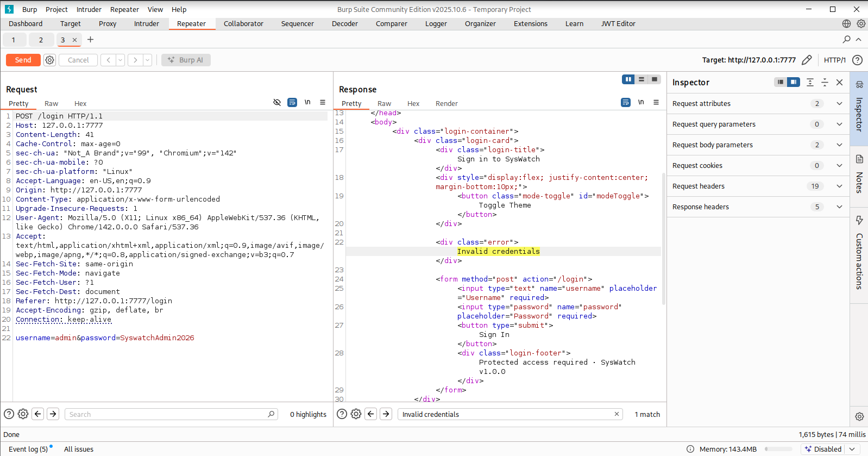Open Repeater send settings gear icon
868x456 pixels.
(49, 60)
